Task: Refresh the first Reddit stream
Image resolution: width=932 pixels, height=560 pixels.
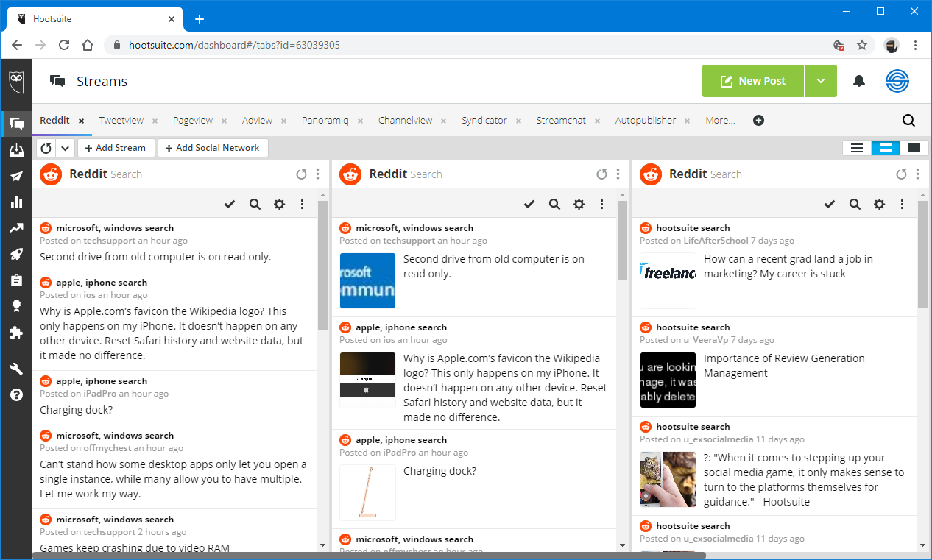Action: click(x=301, y=174)
